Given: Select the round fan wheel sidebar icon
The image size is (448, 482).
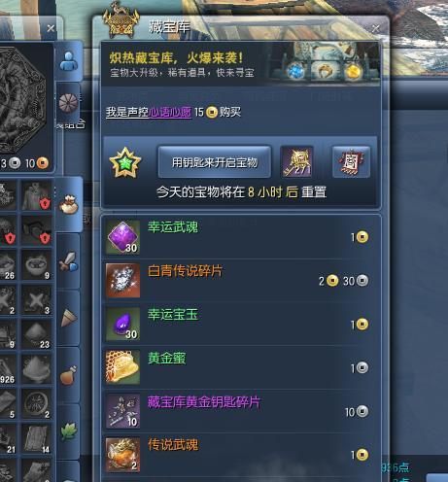Looking at the screenshot, I should pyautogui.click(x=68, y=103).
